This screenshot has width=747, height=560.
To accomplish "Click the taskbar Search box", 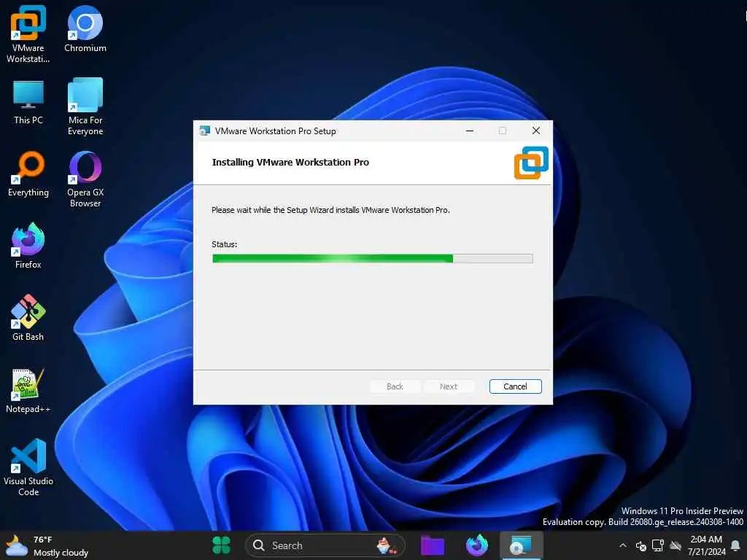I will [x=325, y=545].
